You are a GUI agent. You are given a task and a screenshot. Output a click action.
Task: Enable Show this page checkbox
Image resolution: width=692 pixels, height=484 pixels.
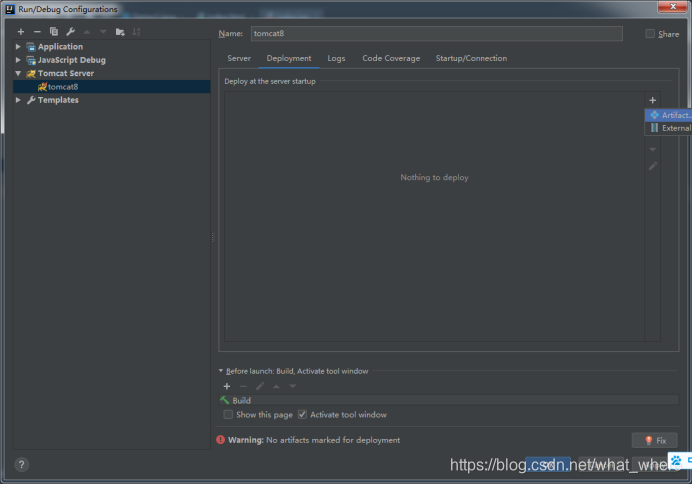[x=228, y=414]
